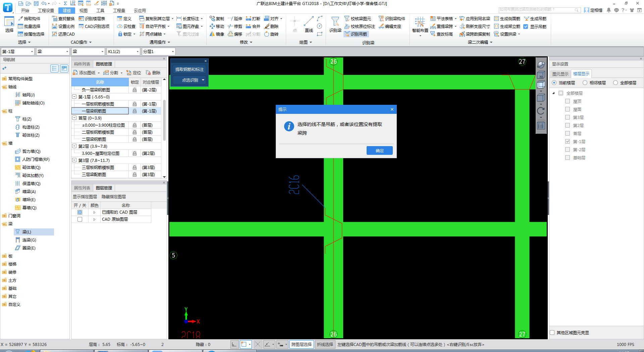Open the 点选识别 dropdown arrow
The width and height of the screenshot is (644, 352).
[203, 80]
